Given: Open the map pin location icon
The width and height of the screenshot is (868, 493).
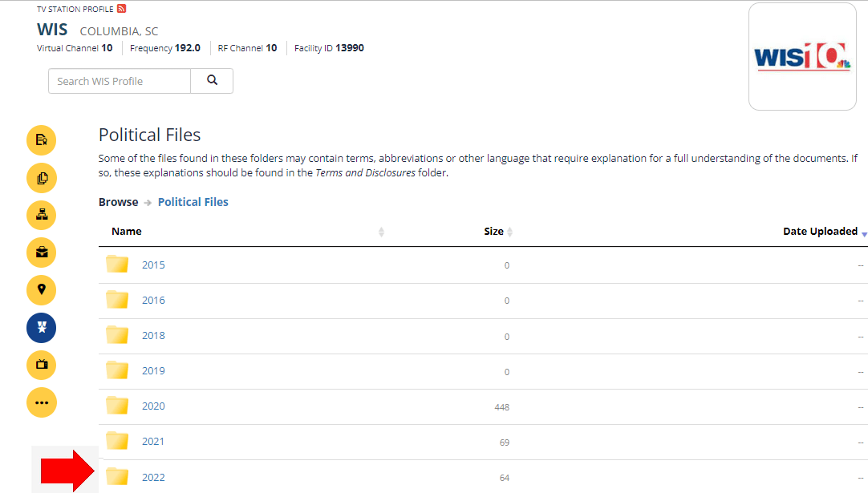Looking at the screenshot, I should coord(42,289).
